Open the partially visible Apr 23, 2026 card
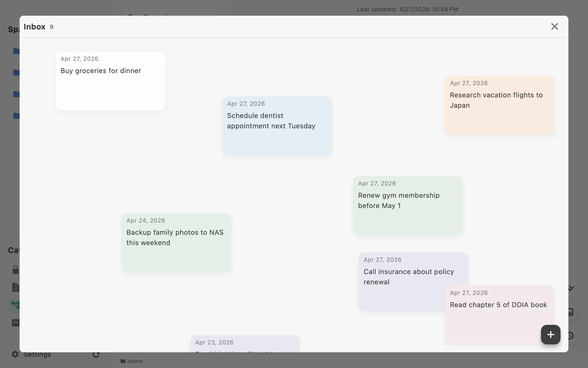Viewport: 588px width, 368px height. [245, 344]
